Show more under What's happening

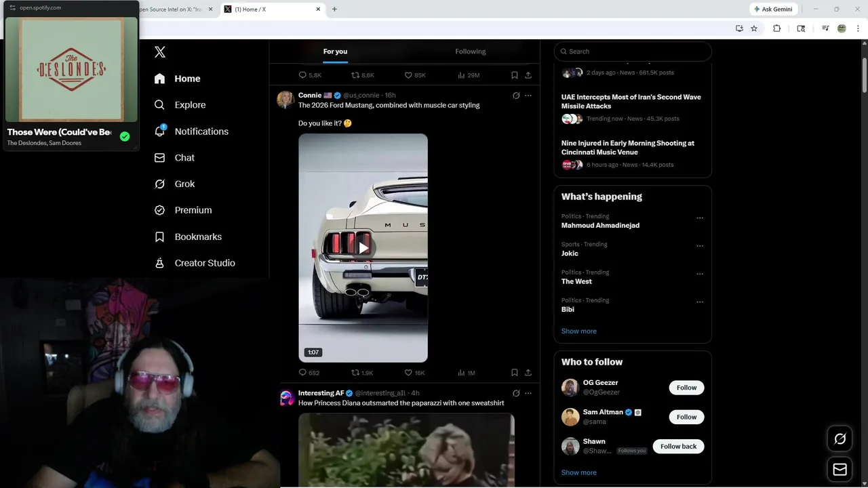coord(578,331)
